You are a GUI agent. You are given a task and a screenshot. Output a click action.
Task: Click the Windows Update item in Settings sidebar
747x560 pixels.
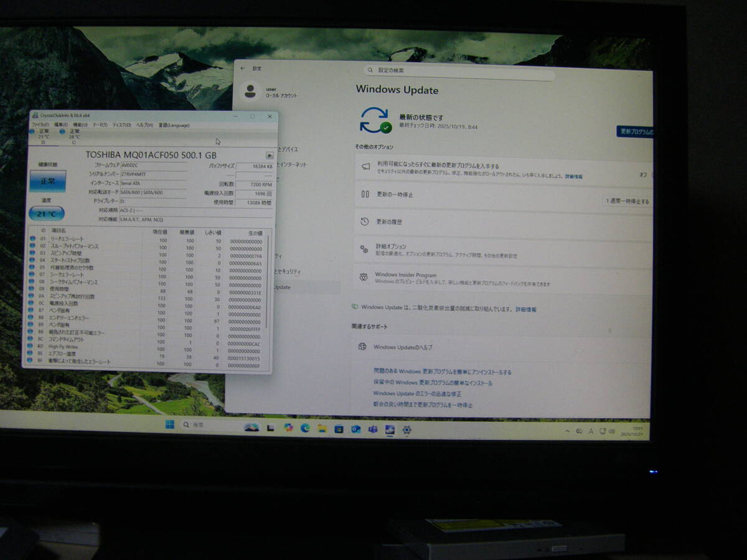pyautogui.click(x=283, y=287)
